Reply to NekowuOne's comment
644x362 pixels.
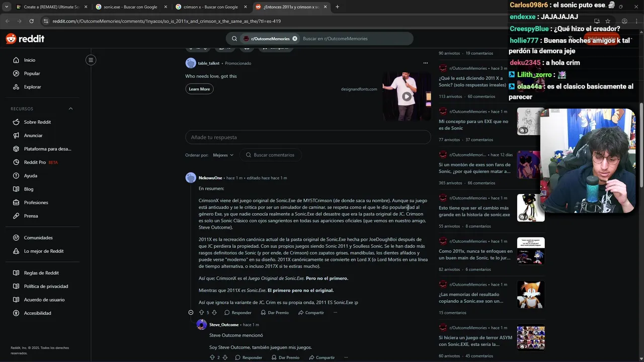237,313
